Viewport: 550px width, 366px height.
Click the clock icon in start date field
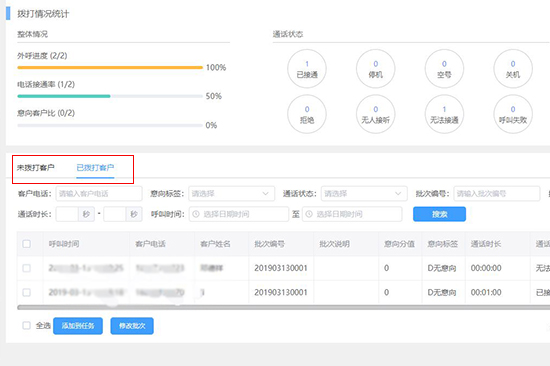pyautogui.click(x=196, y=214)
